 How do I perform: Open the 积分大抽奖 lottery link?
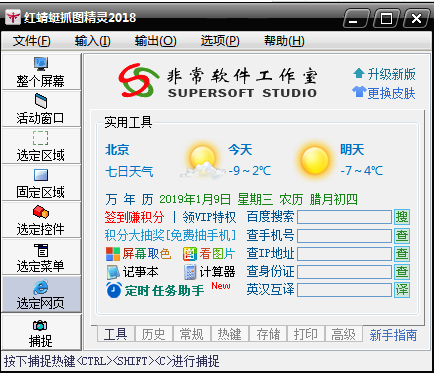[170, 235]
